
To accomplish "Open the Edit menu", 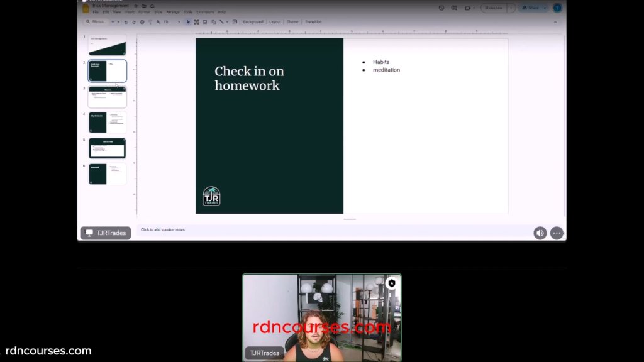I will (106, 13).
